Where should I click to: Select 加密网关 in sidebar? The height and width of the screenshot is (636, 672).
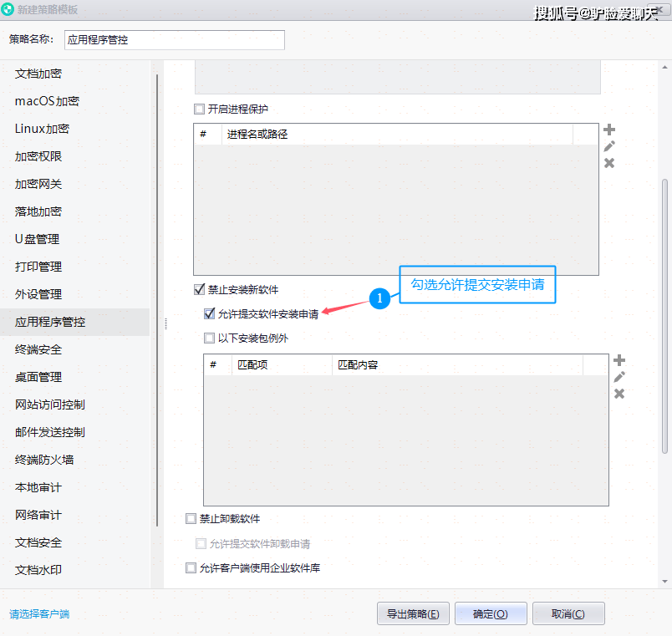coord(75,184)
